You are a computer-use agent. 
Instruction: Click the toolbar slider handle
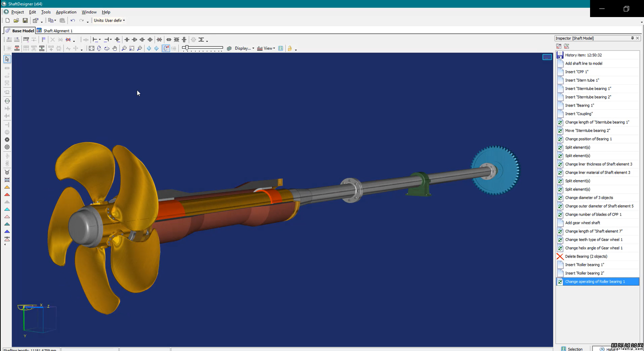coord(187,48)
